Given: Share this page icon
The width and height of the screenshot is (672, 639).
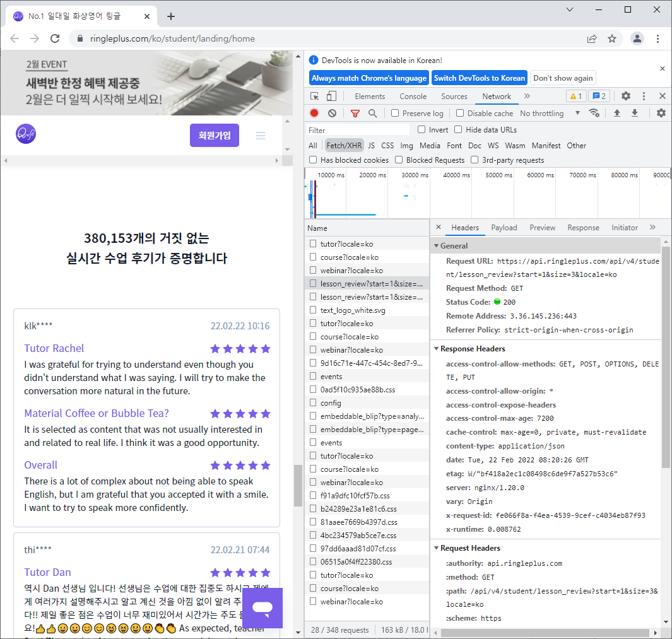Looking at the screenshot, I should (592, 38).
